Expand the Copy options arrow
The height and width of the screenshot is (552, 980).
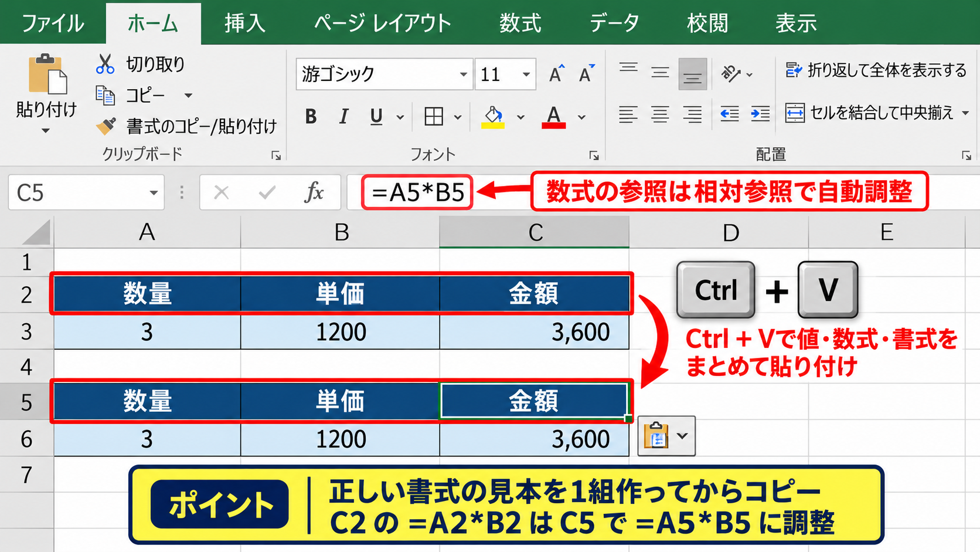[188, 95]
